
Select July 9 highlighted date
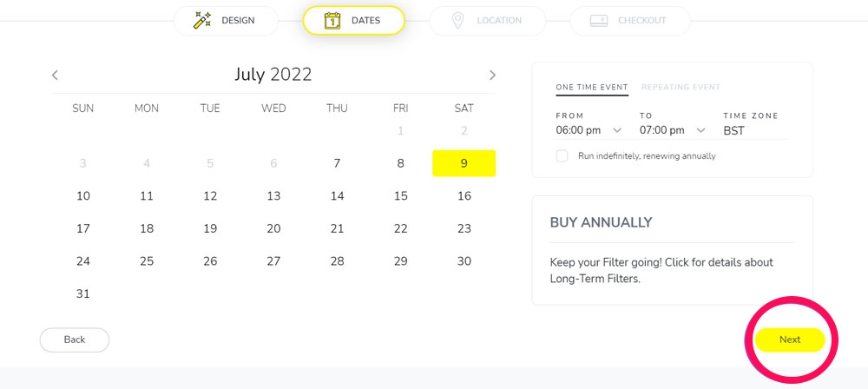pyautogui.click(x=464, y=163)
